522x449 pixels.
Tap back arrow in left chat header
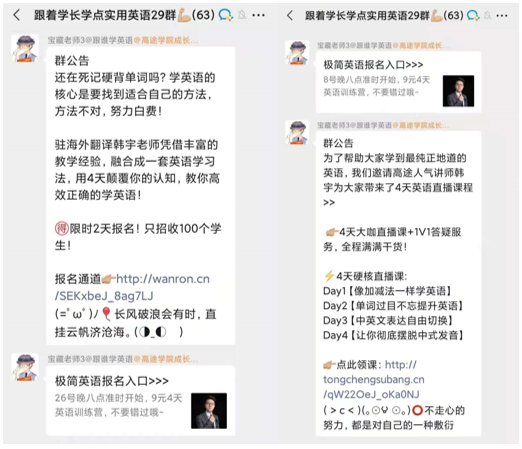[17, 15]
